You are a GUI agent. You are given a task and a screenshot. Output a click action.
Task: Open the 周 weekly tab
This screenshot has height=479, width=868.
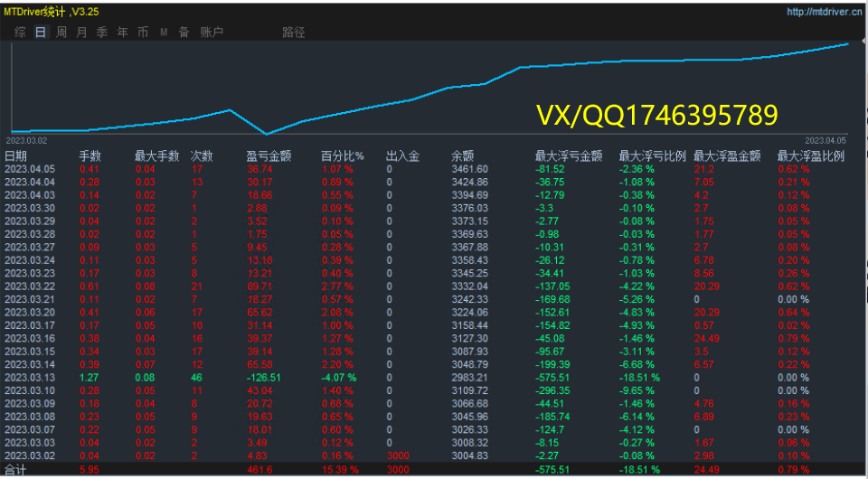pyautogui.click(x=61, y=33)
